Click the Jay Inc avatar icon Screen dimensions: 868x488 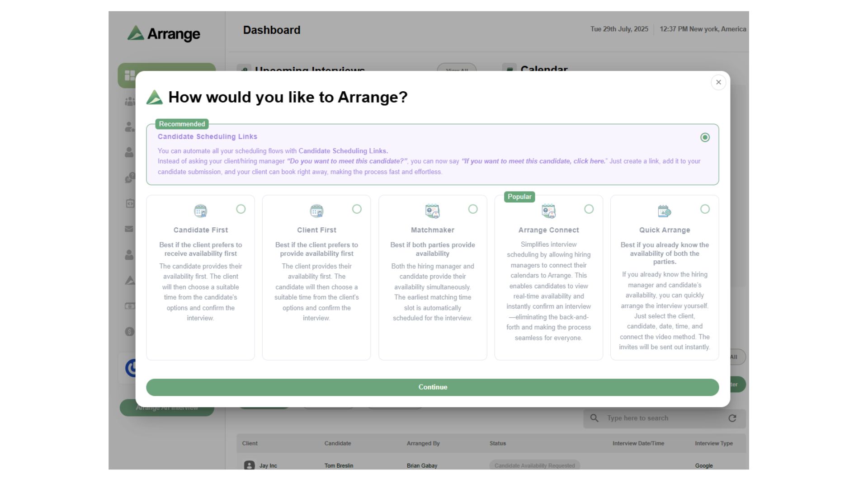coord(249,465)
